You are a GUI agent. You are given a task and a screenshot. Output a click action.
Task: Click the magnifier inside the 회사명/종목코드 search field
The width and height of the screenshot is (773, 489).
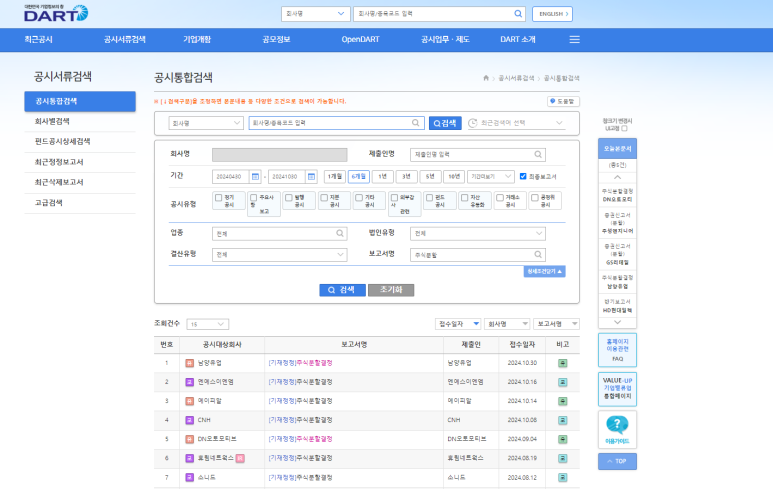(x=416, y=123)
